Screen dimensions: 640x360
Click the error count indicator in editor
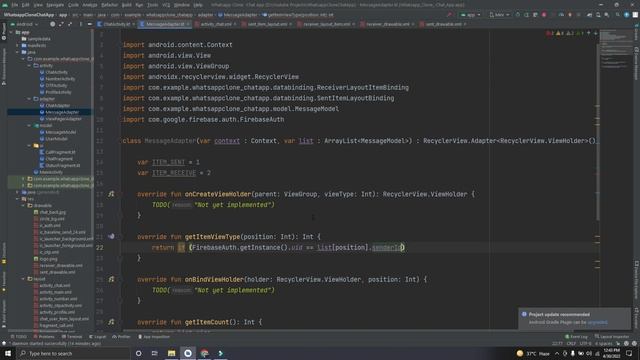(550, 33)
